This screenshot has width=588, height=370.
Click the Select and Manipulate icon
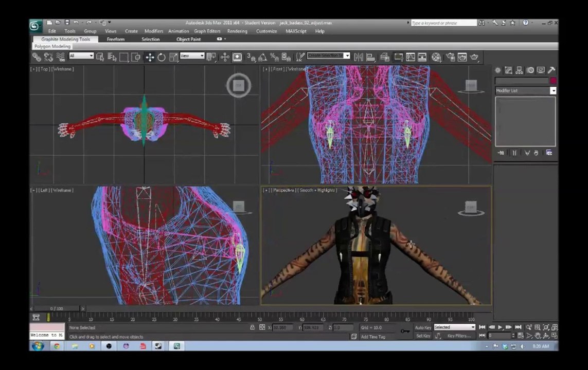225,57
